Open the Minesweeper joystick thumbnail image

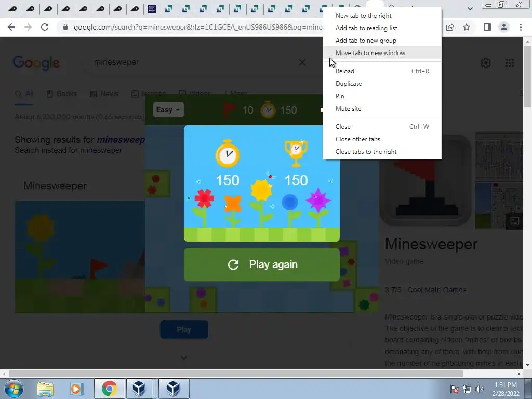click(425, 180)
